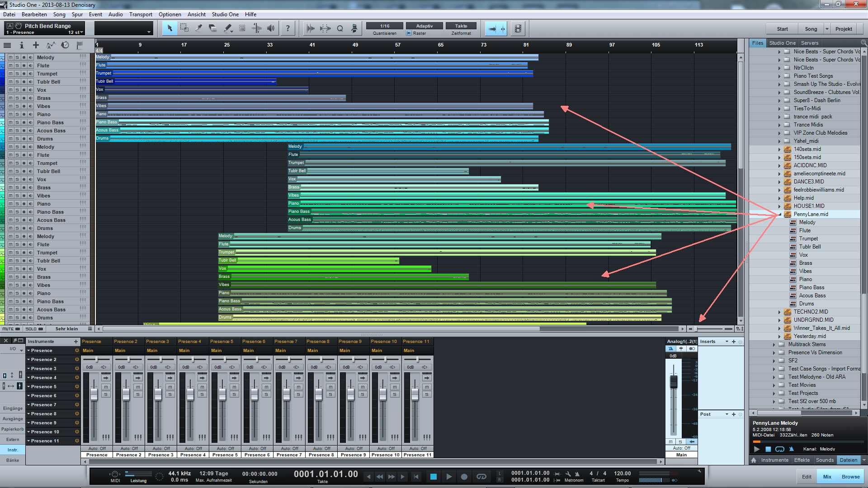Solo Presence 5 channel in mixer

(234, 394)
